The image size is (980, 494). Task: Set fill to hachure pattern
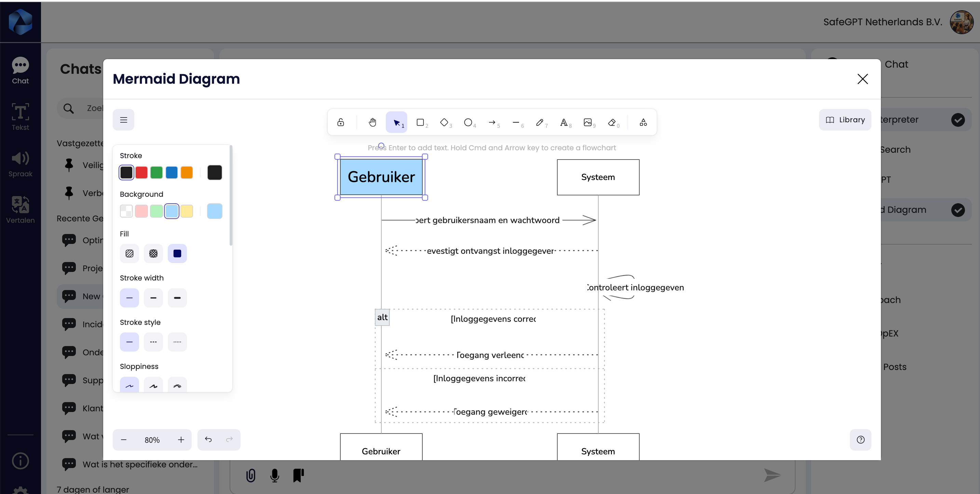coord(130,253)
